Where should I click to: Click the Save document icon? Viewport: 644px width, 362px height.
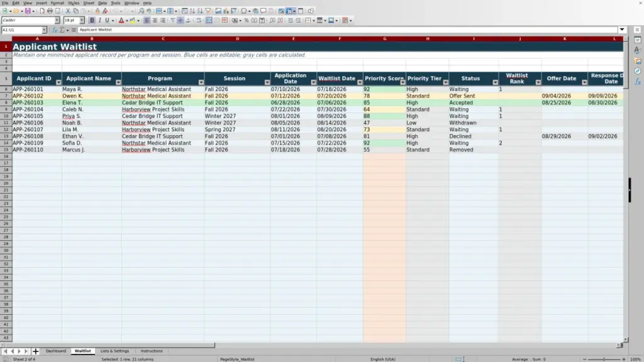(x=28, y=11)
